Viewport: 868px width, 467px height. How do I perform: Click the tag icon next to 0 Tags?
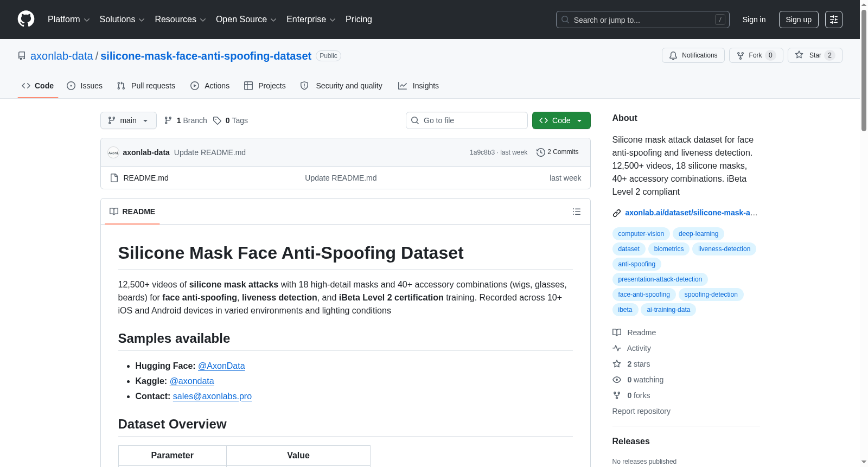(217, 120)
